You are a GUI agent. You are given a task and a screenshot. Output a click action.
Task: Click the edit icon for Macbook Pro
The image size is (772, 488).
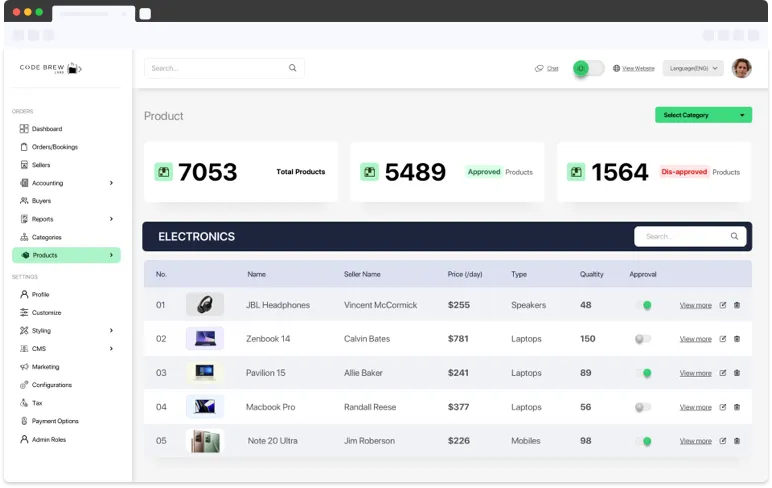[x=723, y=407]
